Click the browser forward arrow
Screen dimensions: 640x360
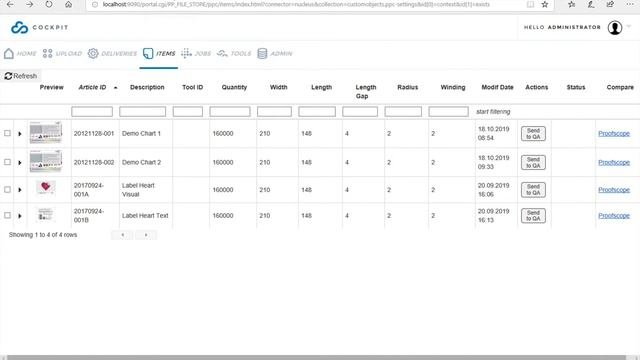[x=29, y=4]
